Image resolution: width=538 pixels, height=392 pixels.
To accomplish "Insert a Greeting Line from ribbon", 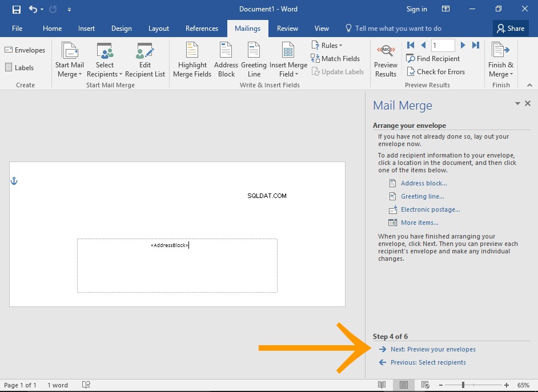I will [254, 59].
